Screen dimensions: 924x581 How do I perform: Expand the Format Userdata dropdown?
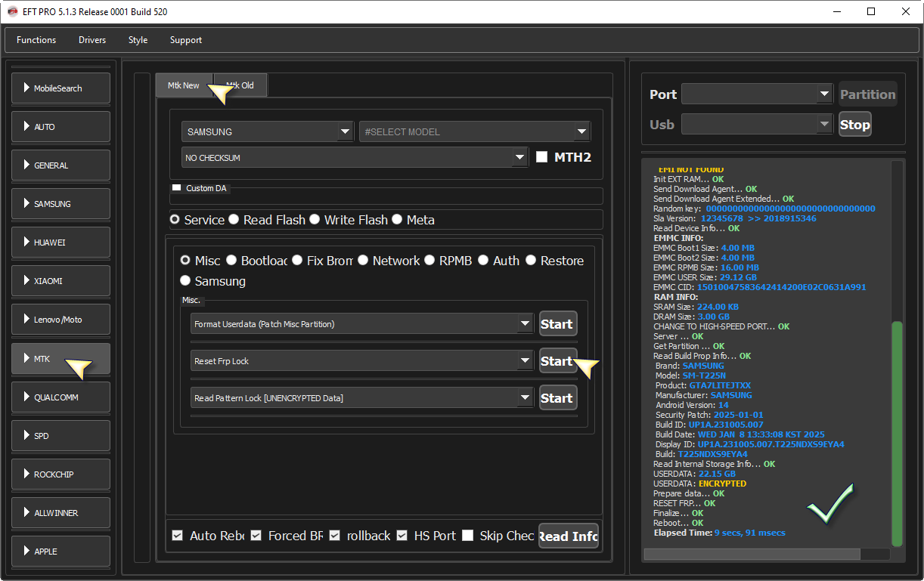(x=526, y=324)
